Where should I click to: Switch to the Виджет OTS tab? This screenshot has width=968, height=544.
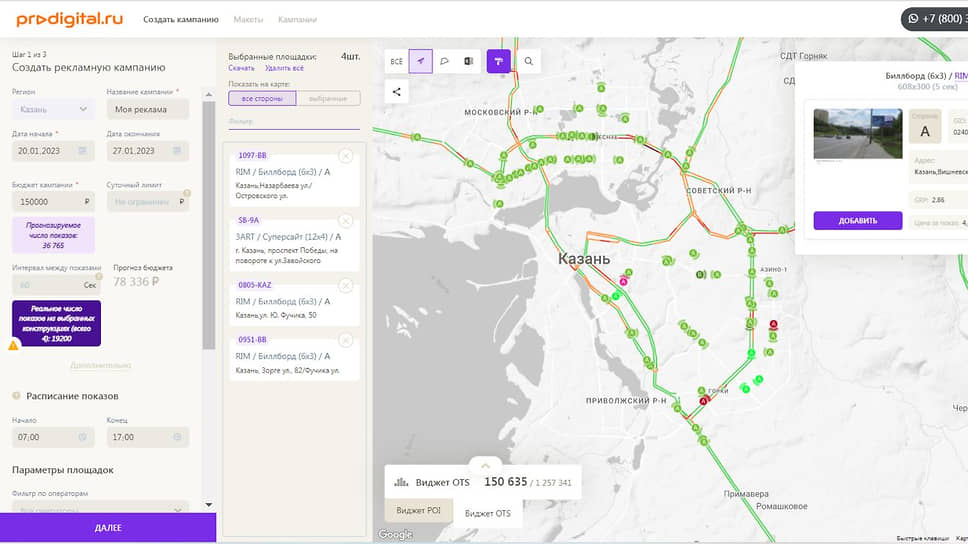(488, 513)
